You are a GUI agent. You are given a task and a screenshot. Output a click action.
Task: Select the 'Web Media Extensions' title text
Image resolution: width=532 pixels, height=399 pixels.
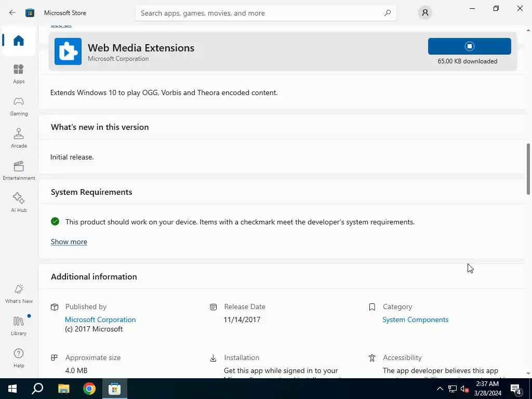(x=141, y=48)
